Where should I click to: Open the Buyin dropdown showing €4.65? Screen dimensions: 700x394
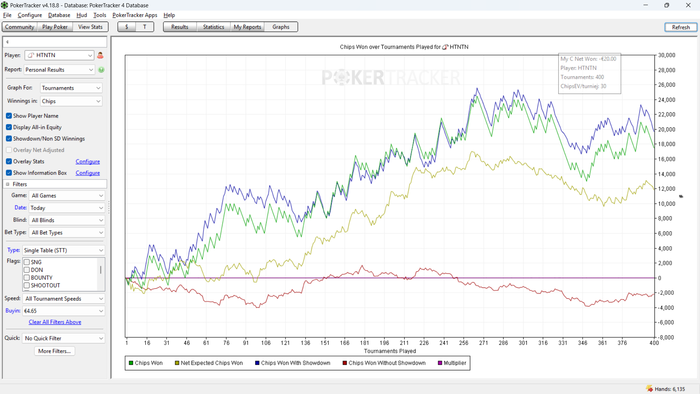pos(63,311)
